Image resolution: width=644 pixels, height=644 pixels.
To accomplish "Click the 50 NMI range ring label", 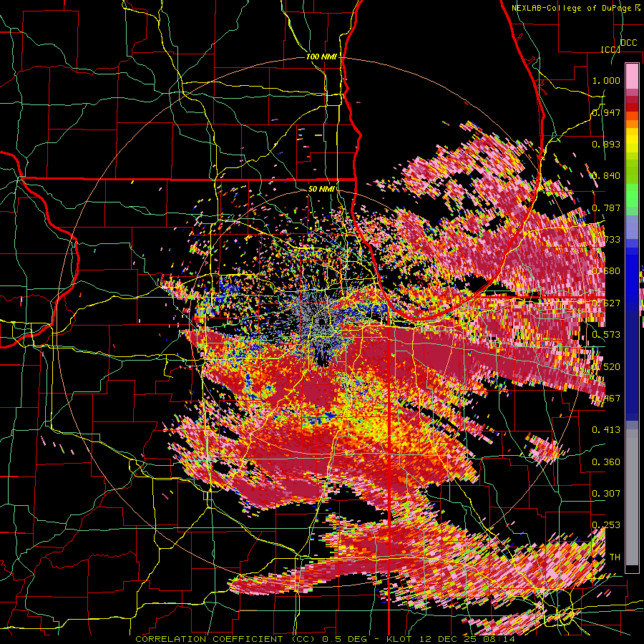I will click(321, 190).
